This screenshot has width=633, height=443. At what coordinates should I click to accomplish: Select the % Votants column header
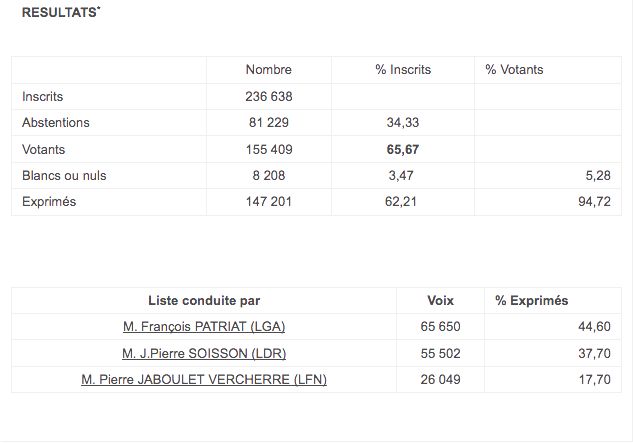point(514,69)
